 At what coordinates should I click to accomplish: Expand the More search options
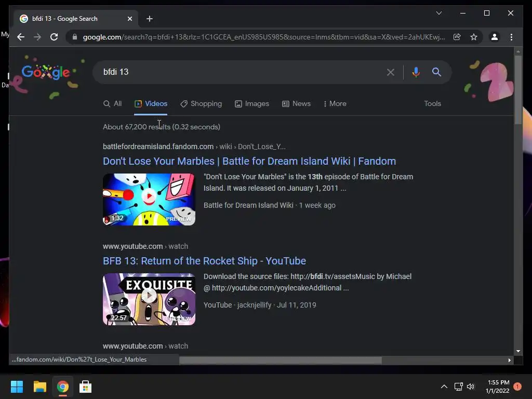click(335, 104)
